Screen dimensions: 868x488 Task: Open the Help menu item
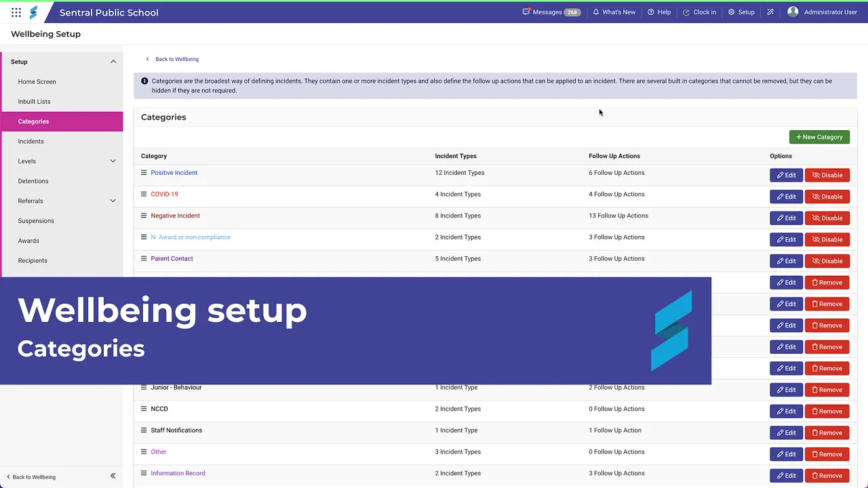coord(659,12)
